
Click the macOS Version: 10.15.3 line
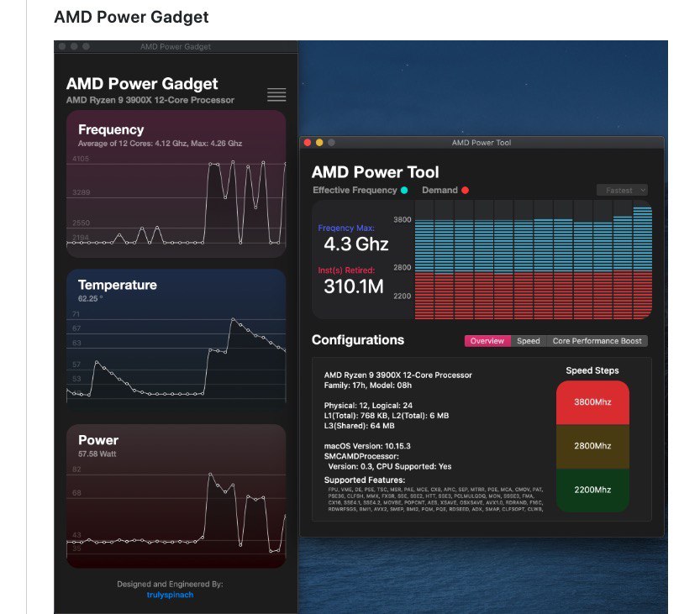tap(367, 446)
